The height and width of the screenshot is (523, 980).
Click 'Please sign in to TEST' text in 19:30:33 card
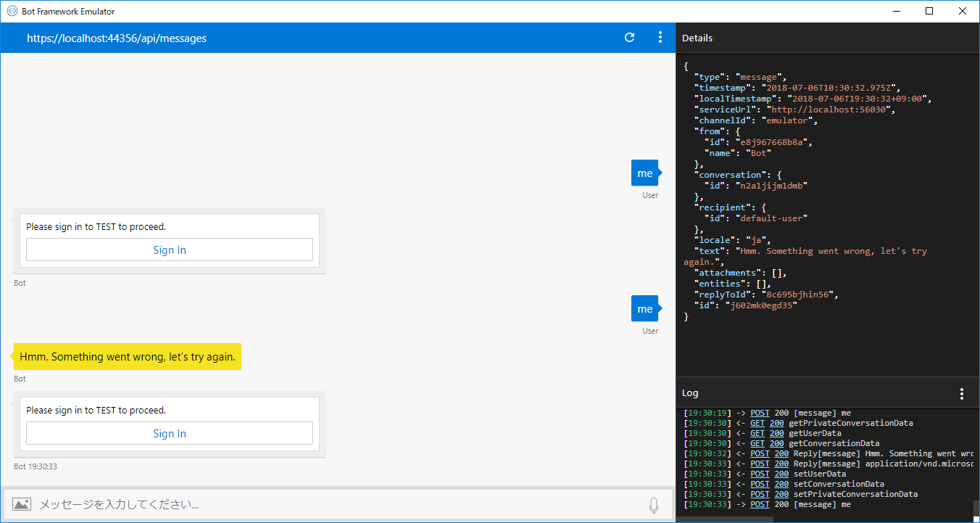[x=96, y=410]
